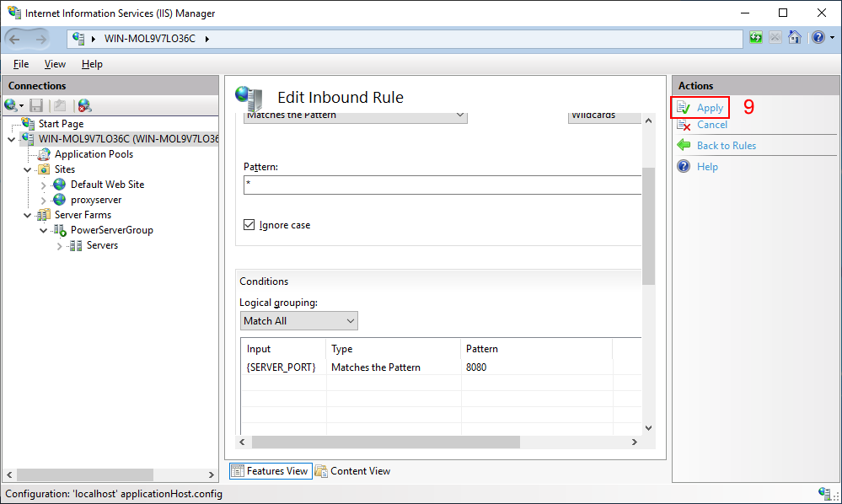Click the Cancel link in Actions
Viewport: 842px width, 504px height.
coord(711,125)
